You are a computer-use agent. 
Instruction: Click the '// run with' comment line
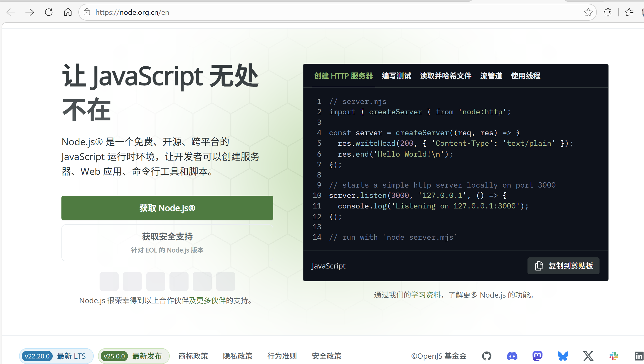pos(393,237)
